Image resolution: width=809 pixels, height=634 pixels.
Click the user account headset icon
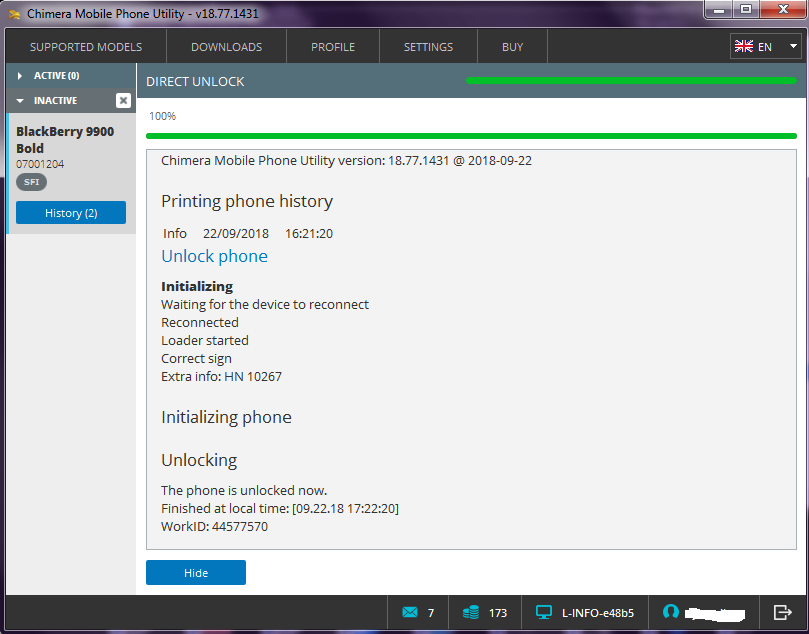tap(670, 612)
